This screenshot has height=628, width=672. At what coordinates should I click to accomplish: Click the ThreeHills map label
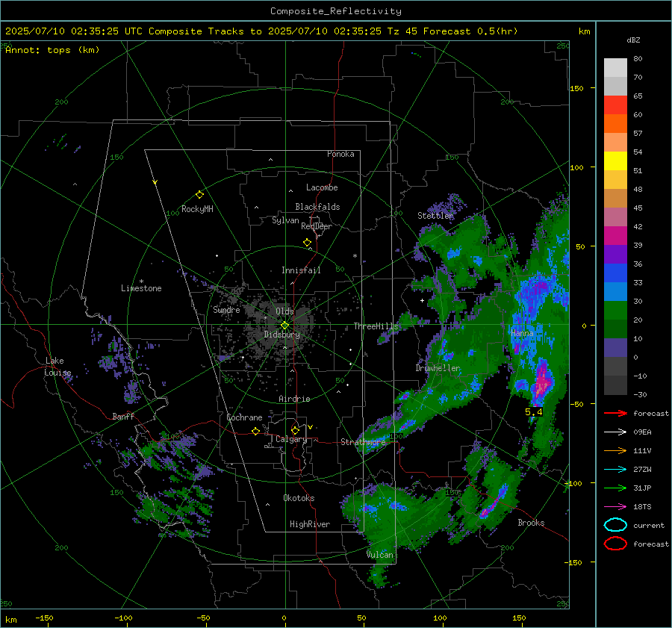point(376,326)
